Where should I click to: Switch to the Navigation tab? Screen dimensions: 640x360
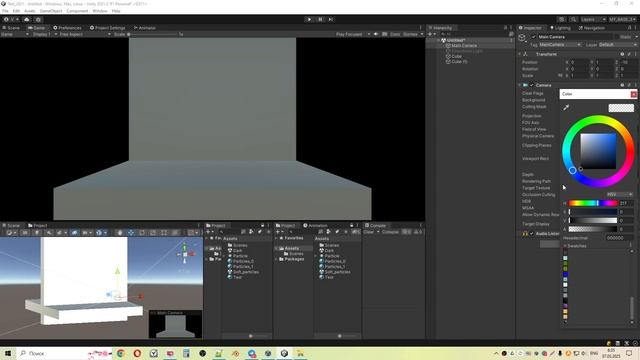(591, 28)
